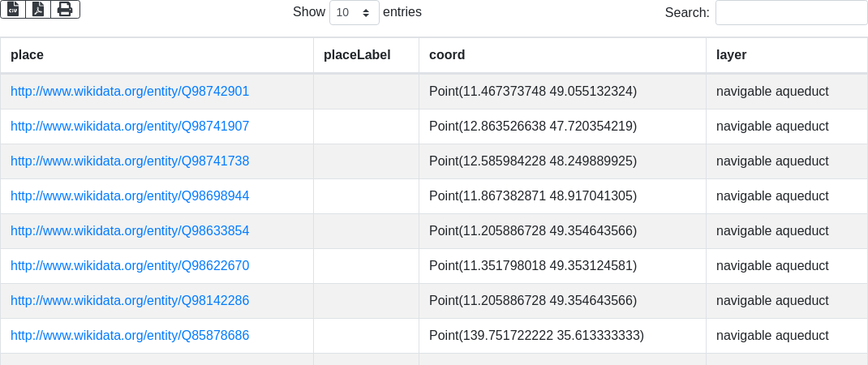Export table as PDF

pos(38,9)
